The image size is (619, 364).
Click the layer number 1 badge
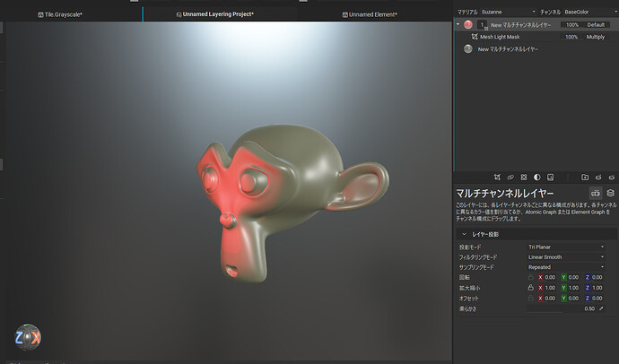482,25
